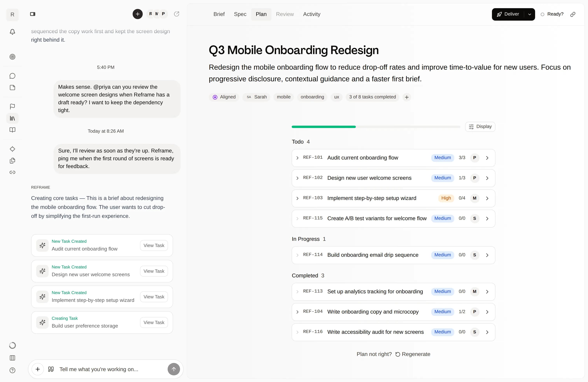This screenshot has height=382, width=588.
Task: Click the Deliver button
Action: (508, 14)
